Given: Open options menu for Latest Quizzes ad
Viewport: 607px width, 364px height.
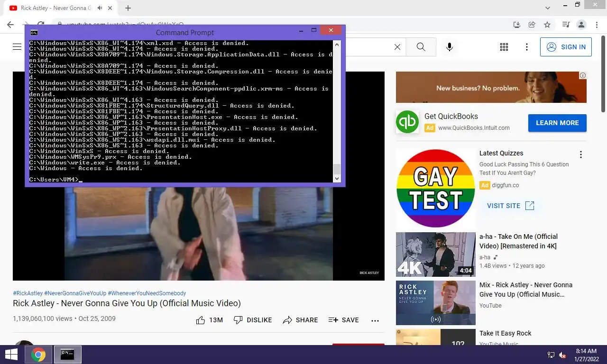Looking at the screenshot, I should (580, 155).
